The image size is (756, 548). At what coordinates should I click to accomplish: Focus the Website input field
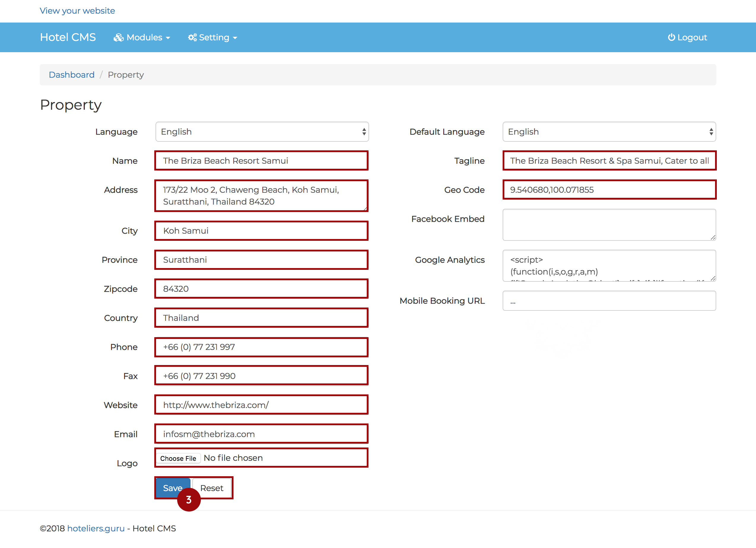pos(261,405)
